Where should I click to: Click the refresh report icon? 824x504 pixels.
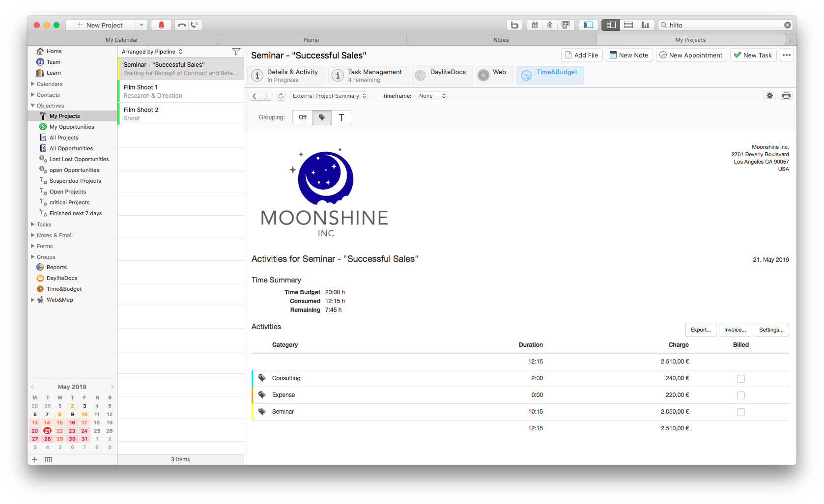[x=281, y=96]
